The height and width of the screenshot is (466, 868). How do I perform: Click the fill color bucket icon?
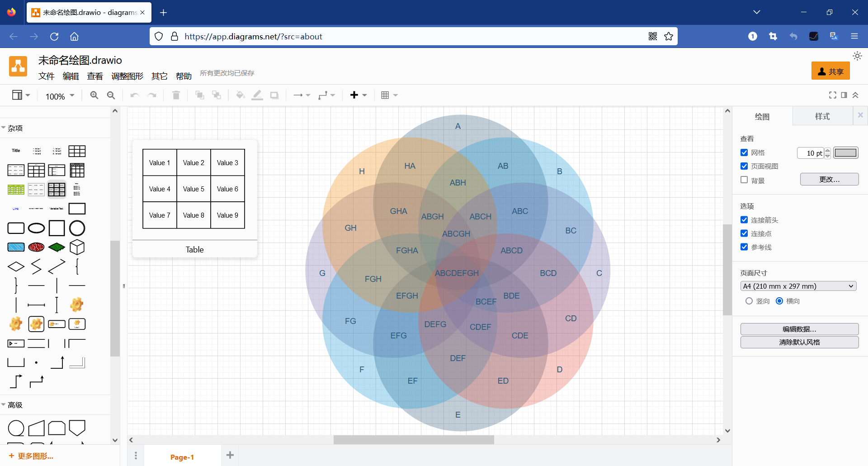coord(241,95)
